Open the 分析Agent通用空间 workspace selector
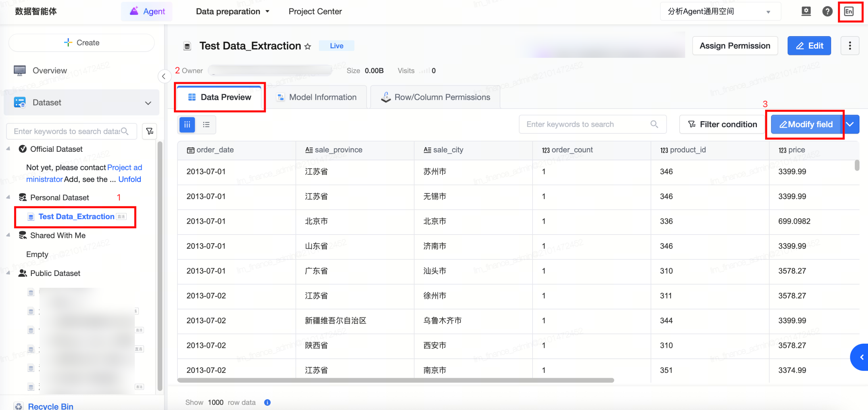The width and height of the screenshot is (868, 410). [x=720, y=11]
